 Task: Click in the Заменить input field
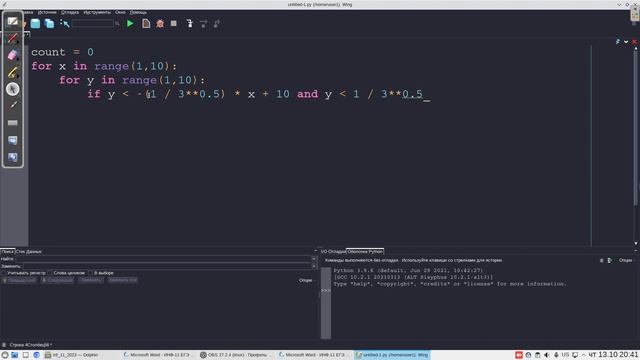pyautogui.click(x=167, y=266)
